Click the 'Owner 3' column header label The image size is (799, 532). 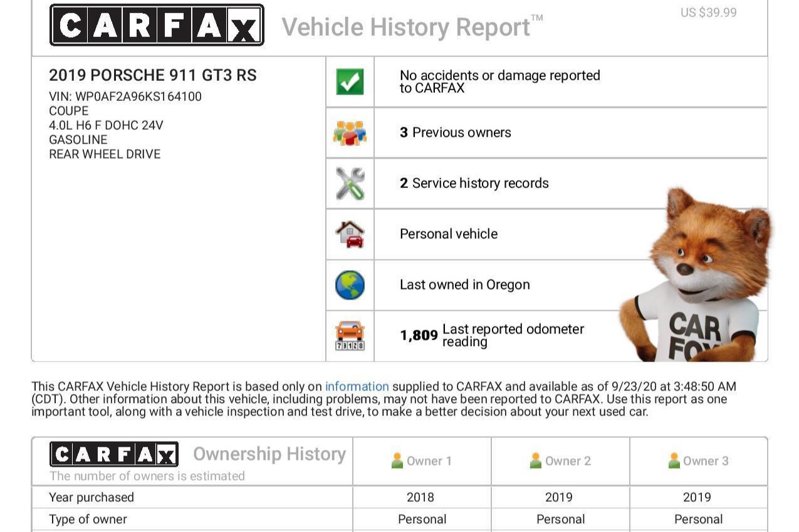point(706,461)
